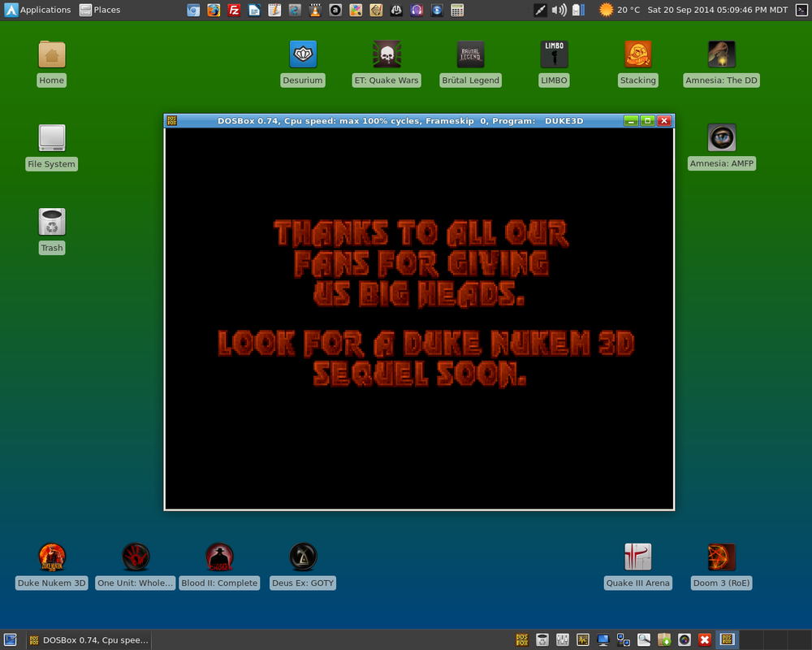Minimize the DOSBox window

click(x=631, y=121)
